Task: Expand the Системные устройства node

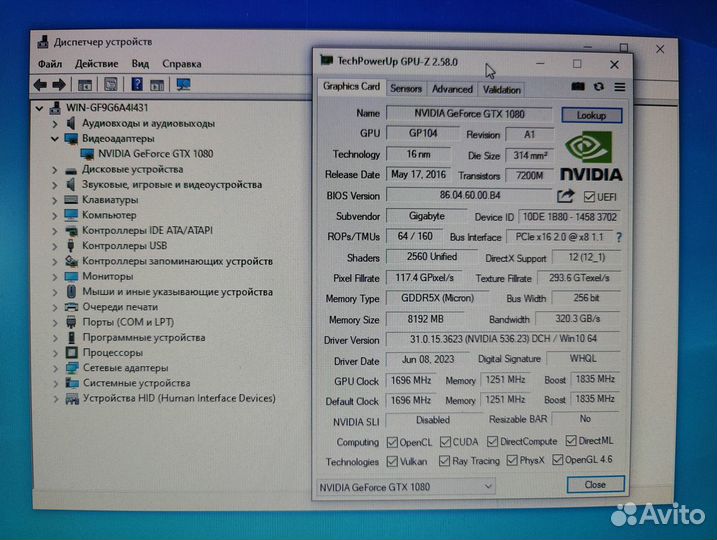Action: coord(55,383)
